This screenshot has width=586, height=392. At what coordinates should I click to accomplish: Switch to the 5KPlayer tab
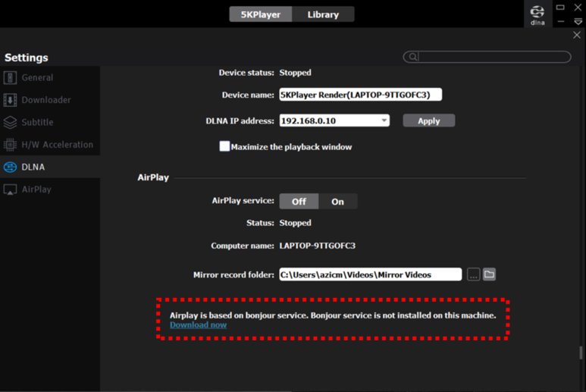coord(261,14)
